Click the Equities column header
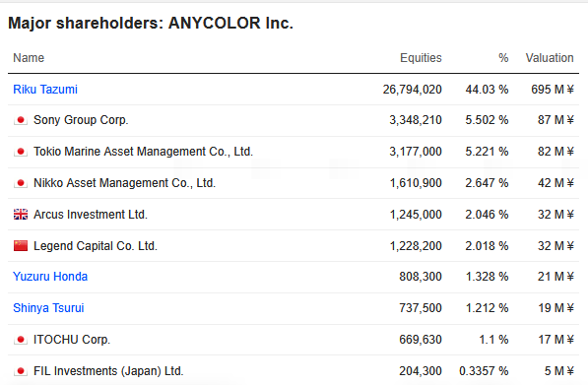 [x=421, y=58]
